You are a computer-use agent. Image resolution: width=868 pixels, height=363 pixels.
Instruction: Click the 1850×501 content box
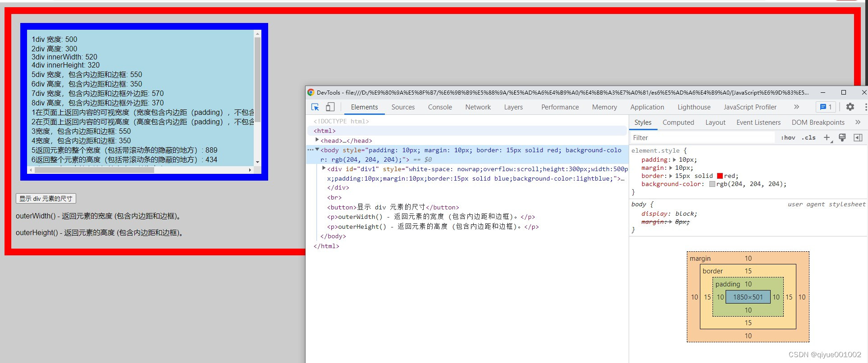pos(748,297)
